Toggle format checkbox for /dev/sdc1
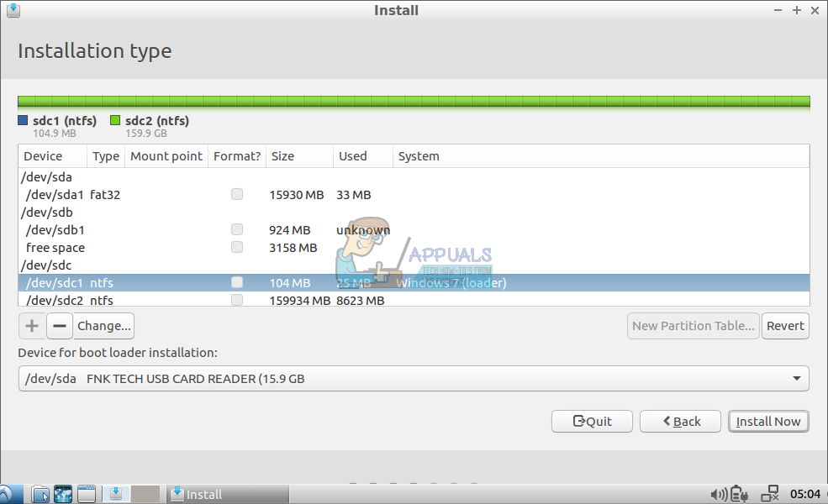Screen dimensions: 828x504 pyautogui.click(x=237, y=282)
